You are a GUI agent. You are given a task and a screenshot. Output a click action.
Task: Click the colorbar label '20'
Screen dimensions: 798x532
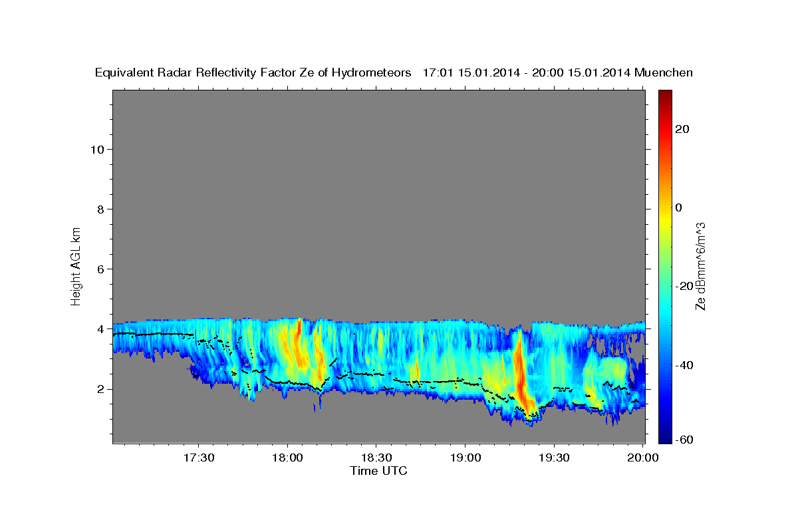(x=682, y=130)
